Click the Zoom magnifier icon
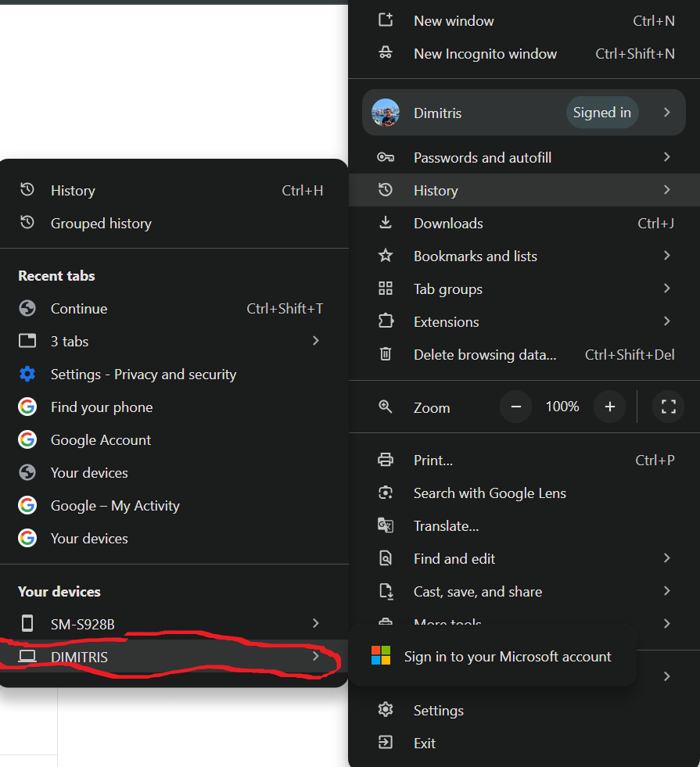This screenshot has width=700, height=767. [386, 407]
